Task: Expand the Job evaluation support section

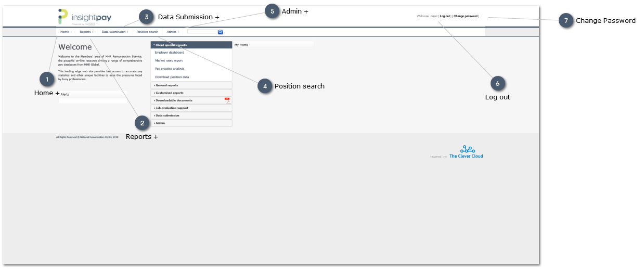Action: click(172, 108)
